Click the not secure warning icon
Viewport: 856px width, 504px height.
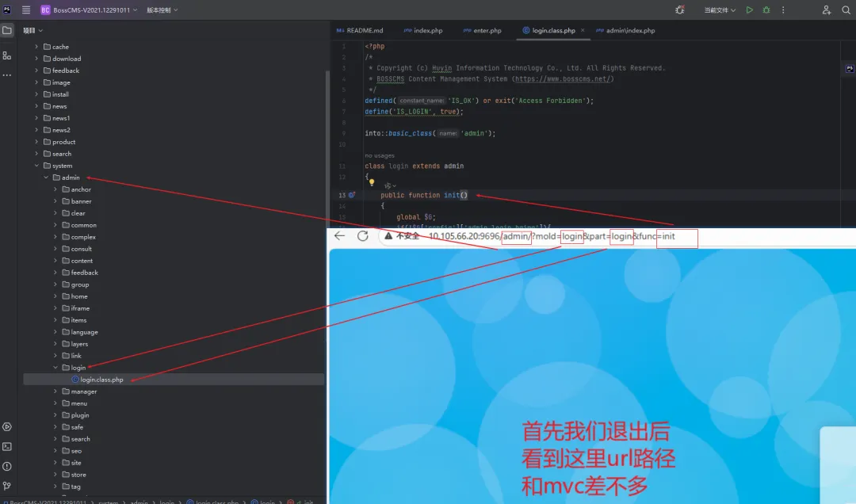[x=388, y=236]
